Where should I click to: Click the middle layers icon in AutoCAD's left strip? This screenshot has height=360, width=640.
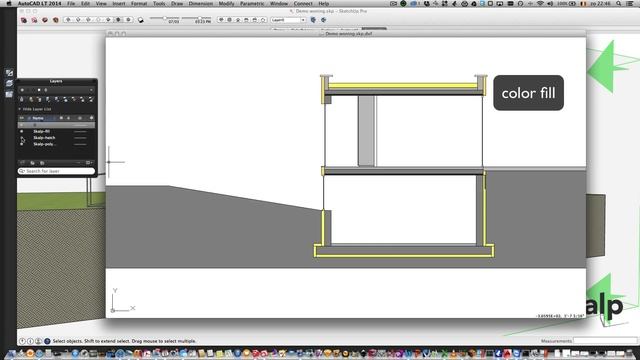point(9,84)
